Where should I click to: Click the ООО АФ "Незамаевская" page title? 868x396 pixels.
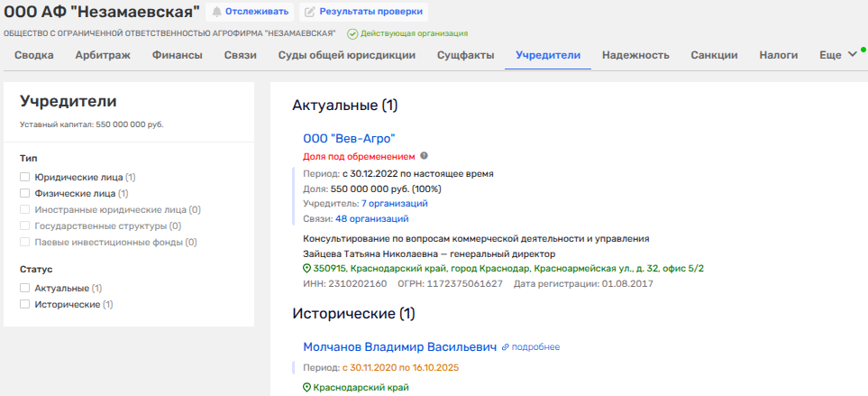coord(101,13)
